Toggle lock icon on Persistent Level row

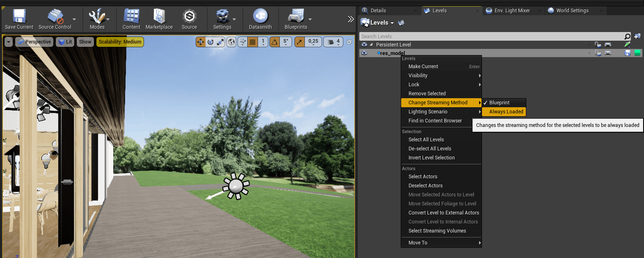598,44
